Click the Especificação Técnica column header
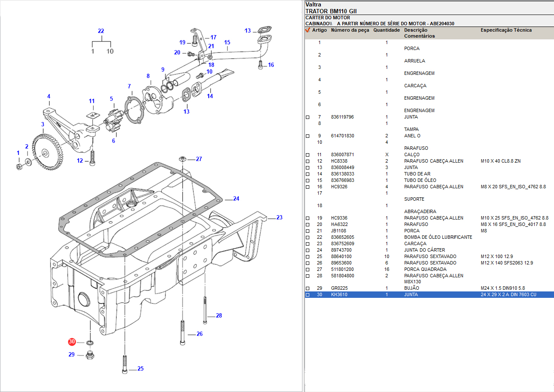This screenshot has width=554, height=392. point(506,30)
